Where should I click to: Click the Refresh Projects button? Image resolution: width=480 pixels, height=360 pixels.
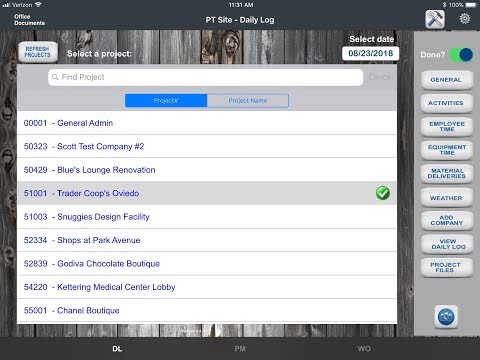point(38,52)
